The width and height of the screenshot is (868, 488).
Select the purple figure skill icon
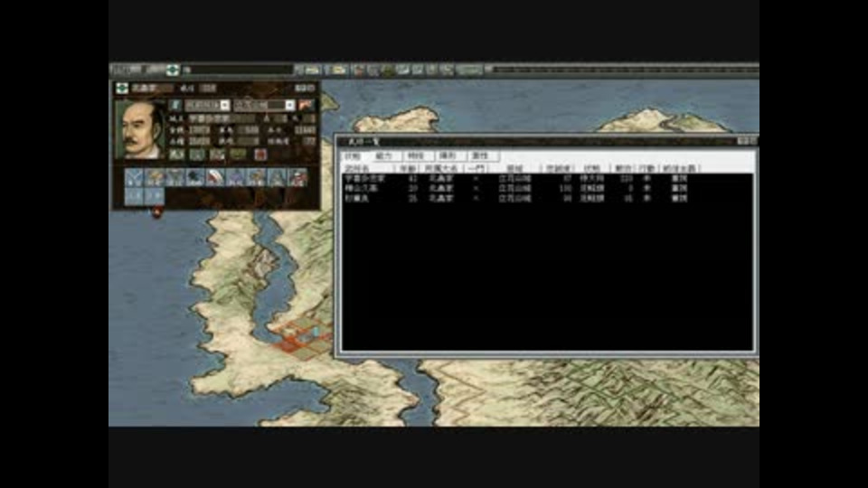coord(236,177)
